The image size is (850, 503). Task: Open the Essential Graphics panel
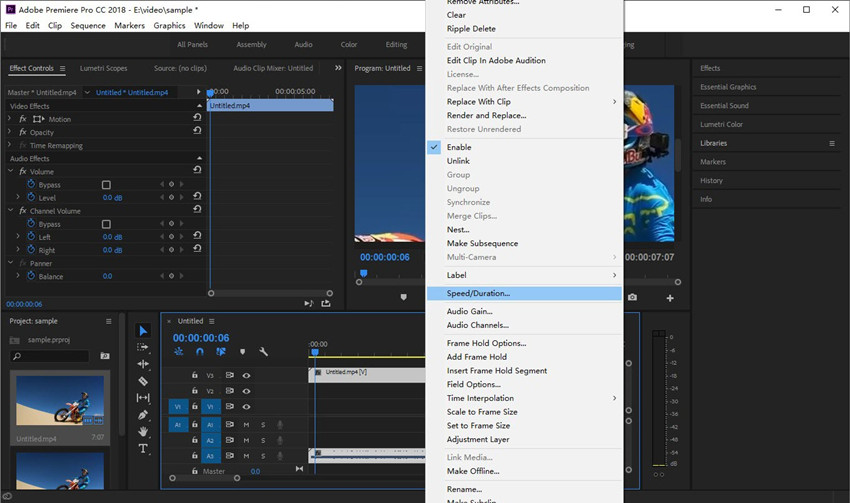[727, 87]
